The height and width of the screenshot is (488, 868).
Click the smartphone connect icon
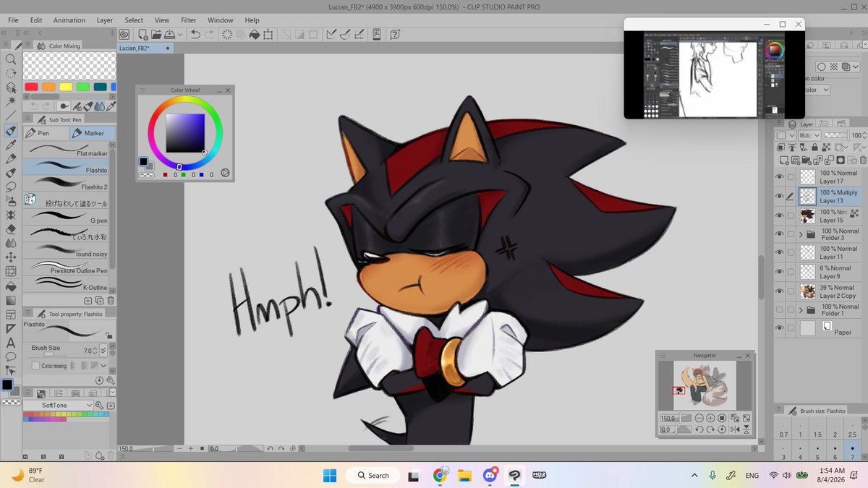[x=377, y=34]
